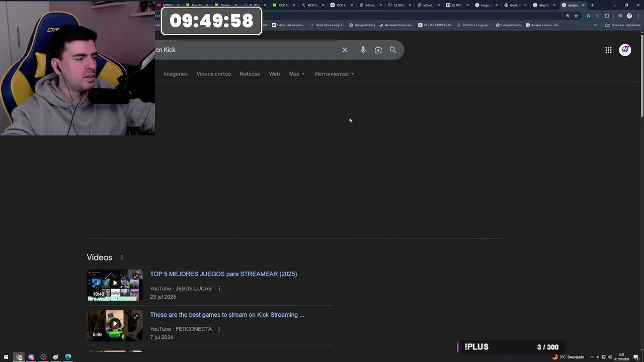
Task: Open a new browser tab
Action: click(592, 5)
